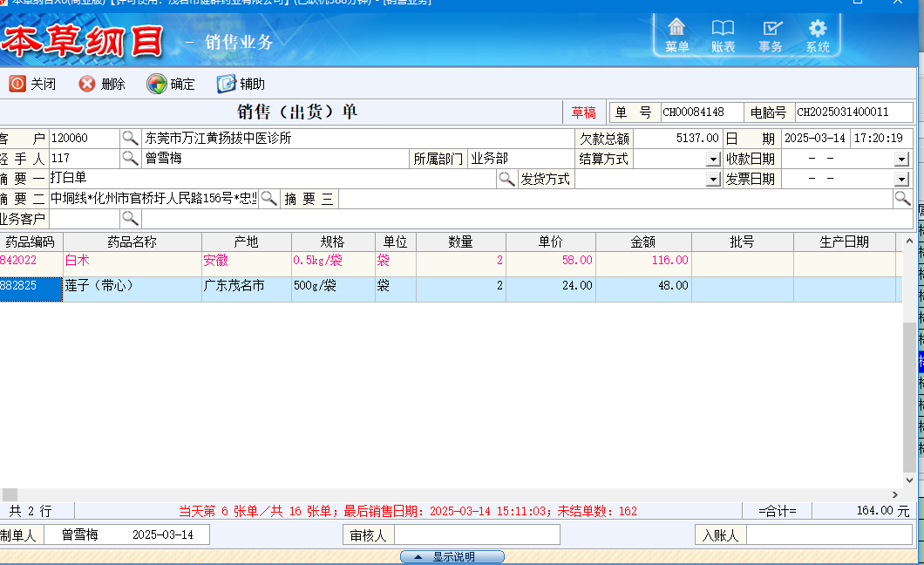Click the 药品名称 column header
924x565 pixels.
tap(132, 242)
